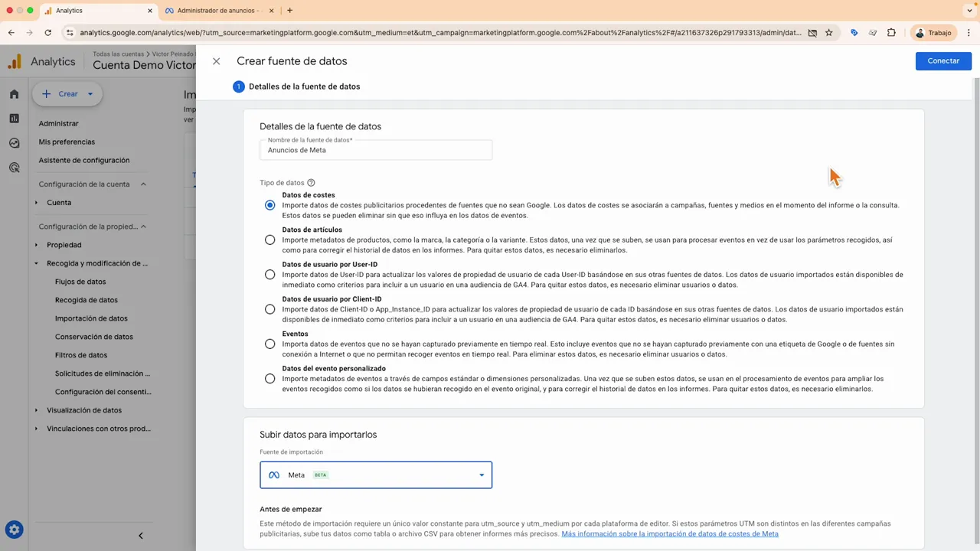Select the Reports bar-chart icon
Screen dimensions: 980x551
14,118
